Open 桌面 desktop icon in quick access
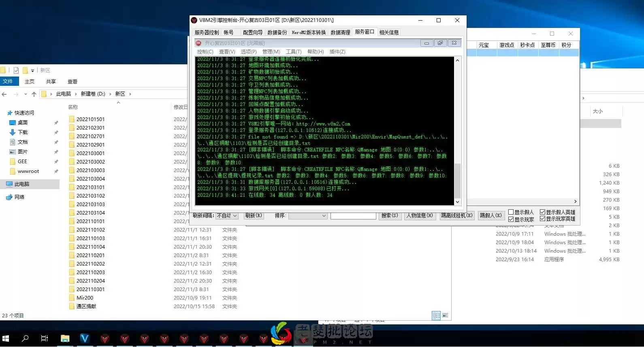Screen dimensions: 644x347 12,123
